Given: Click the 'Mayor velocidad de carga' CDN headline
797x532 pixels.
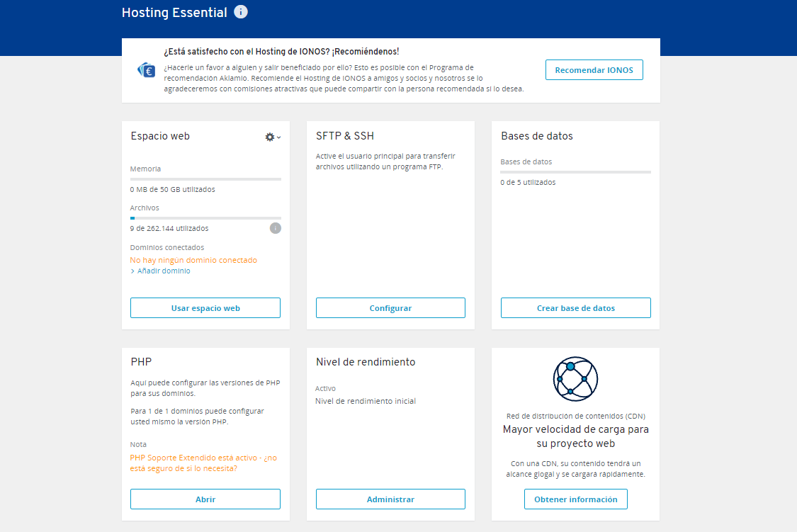Looking at the screenshot, I should coord(576,436).
